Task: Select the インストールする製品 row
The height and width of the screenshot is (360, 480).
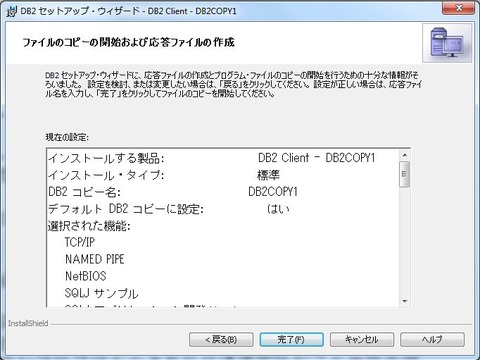Action: point(223,158)
